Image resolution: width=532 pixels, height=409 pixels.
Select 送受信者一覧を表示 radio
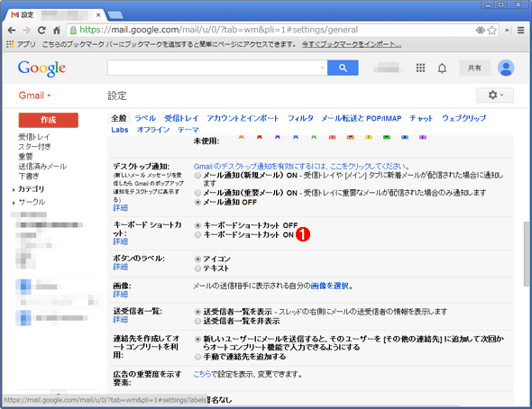click(x=197, y=312)
